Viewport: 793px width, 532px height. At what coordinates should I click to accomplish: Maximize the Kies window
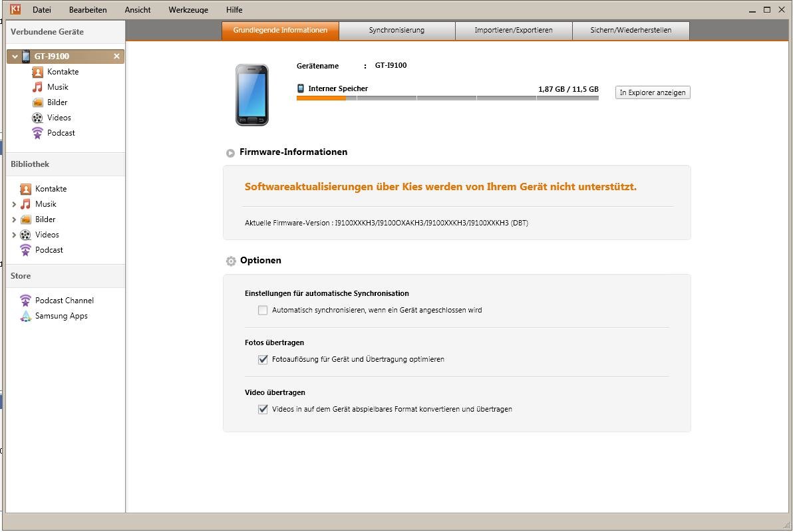click(x=767, y=9)
